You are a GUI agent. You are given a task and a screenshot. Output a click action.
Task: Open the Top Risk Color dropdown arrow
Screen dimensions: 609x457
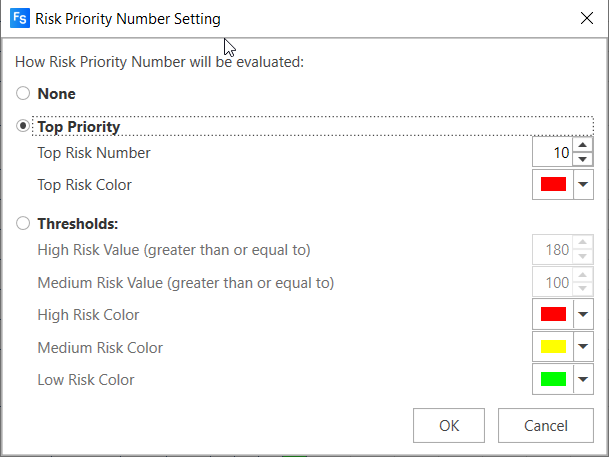(585, 185)
